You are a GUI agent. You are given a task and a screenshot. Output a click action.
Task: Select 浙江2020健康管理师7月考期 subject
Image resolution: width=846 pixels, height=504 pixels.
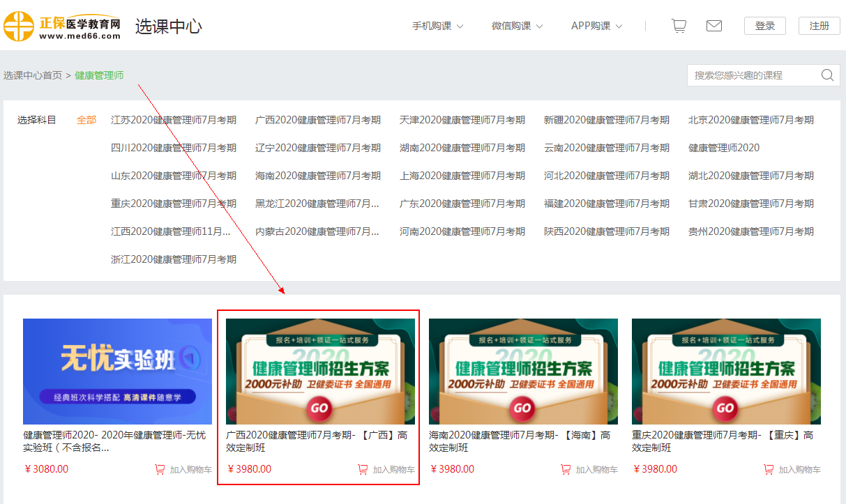click(x=174, y=259)
